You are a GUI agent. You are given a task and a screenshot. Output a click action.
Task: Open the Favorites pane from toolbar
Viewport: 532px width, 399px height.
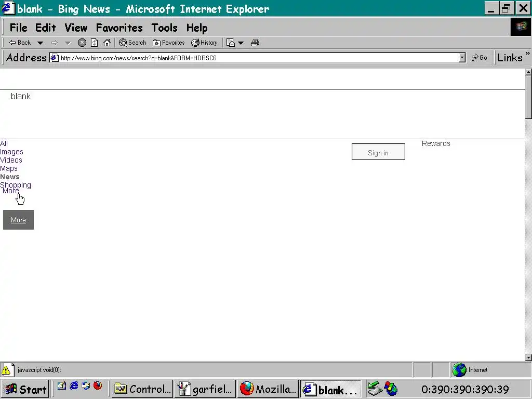click(169, 43)
